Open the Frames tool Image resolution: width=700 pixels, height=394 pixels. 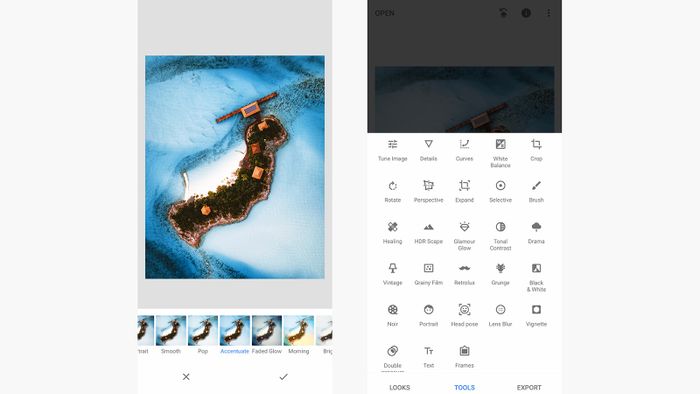coord(464,357)
